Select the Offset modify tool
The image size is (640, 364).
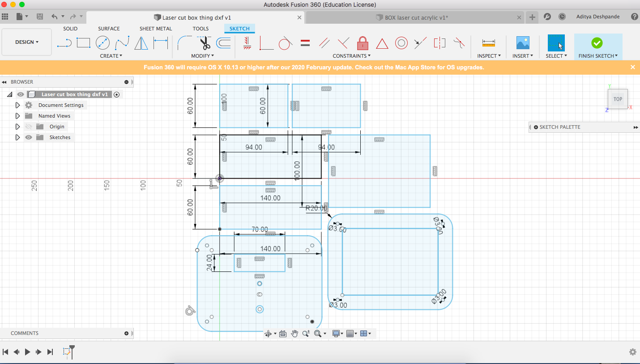(223, 43)
